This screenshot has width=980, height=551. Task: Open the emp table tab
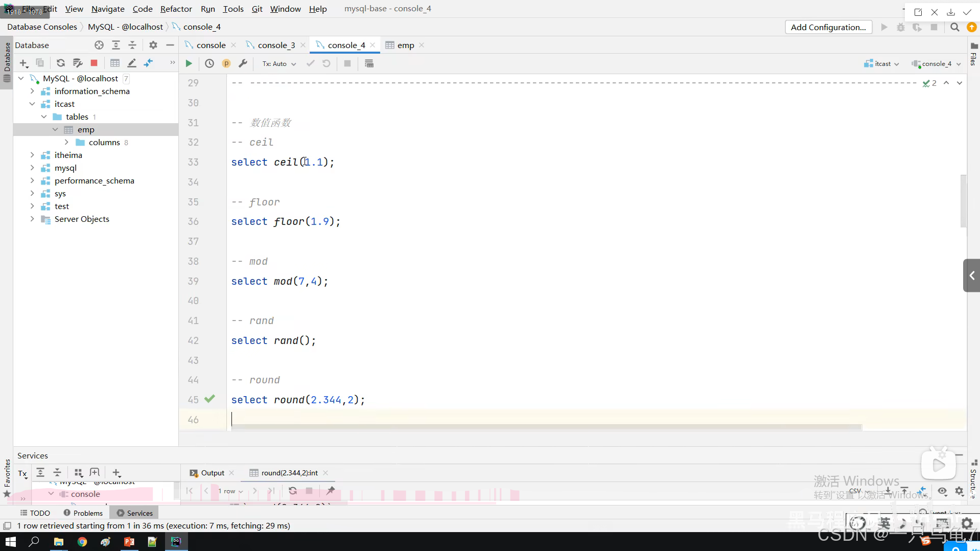coord(406,45)
